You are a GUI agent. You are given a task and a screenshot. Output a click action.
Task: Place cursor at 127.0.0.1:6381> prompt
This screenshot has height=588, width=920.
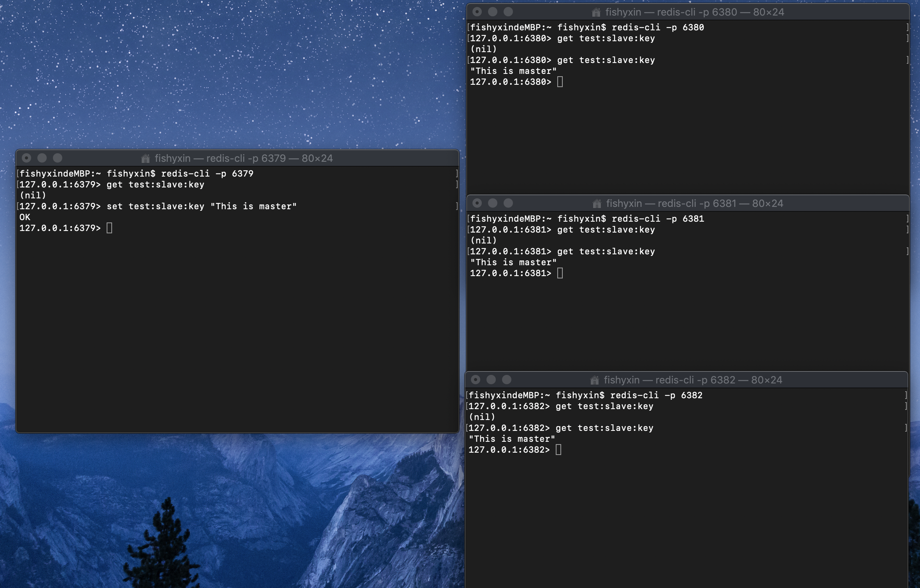[560, 273]
